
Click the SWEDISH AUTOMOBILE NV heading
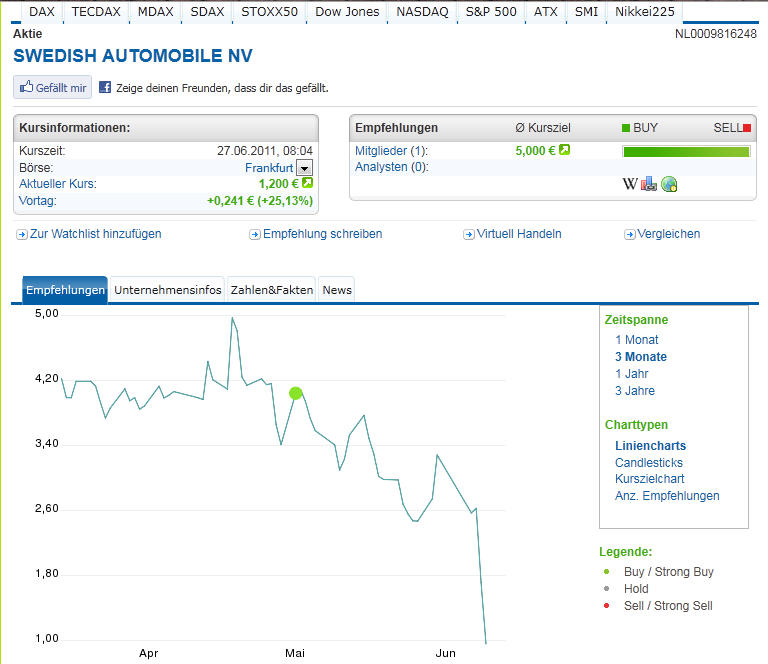coord(133,56)
